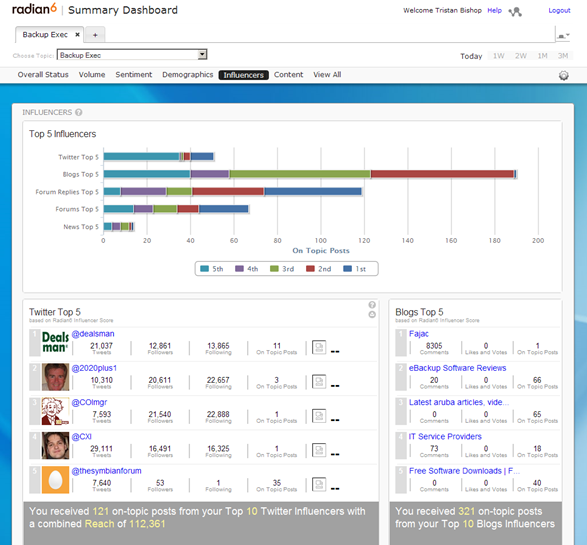Click the Forums Top 5 bar's blue segment
587x545 pixels.
pos(223,209)
